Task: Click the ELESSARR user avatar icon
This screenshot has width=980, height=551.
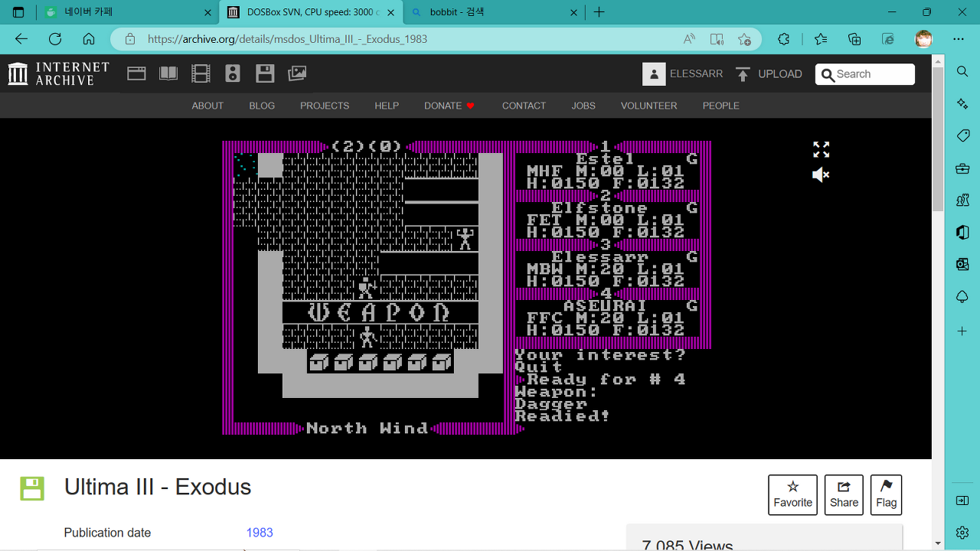Action: pyautogui.click(x=654, y=73)
